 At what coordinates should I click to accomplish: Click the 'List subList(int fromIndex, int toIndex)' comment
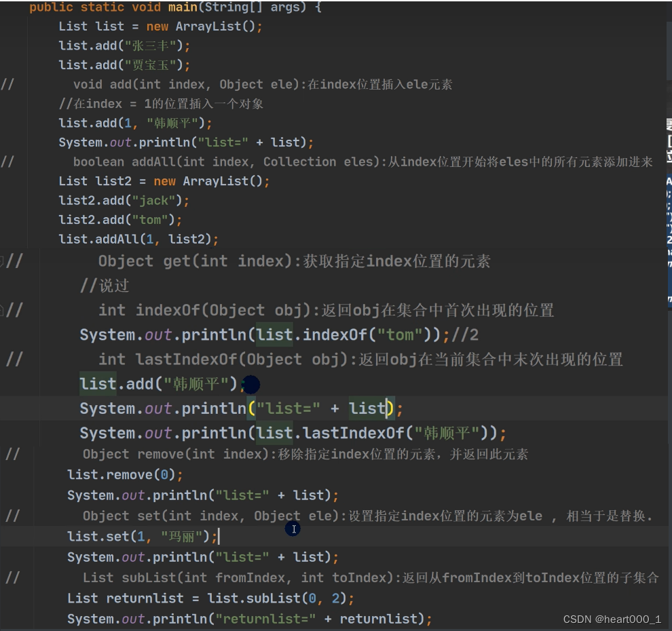pyautogui.click(x=371, y=577)
